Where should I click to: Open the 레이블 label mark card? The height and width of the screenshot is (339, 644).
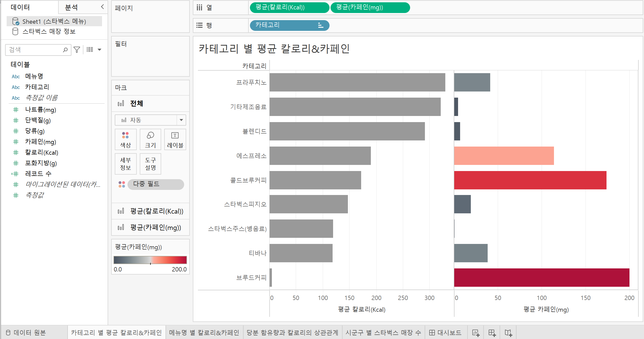[x=175, y=139]
